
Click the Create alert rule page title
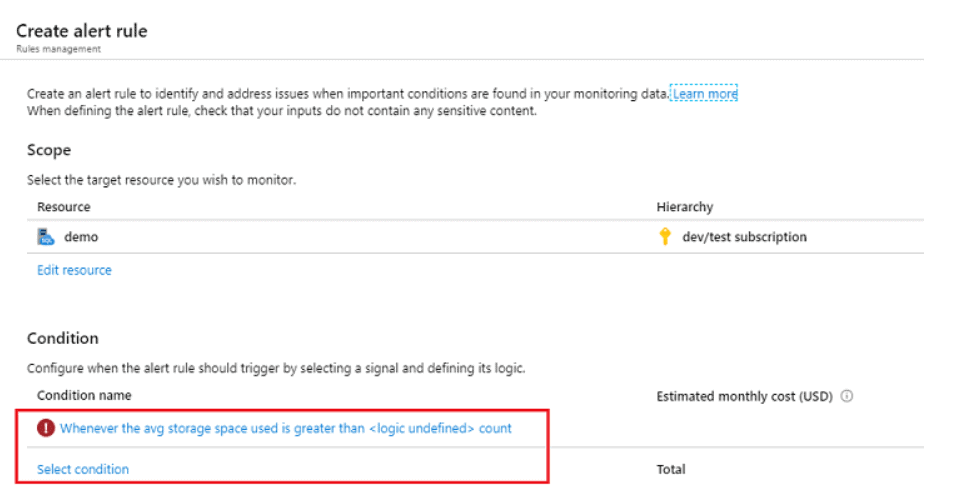(81, 31)
